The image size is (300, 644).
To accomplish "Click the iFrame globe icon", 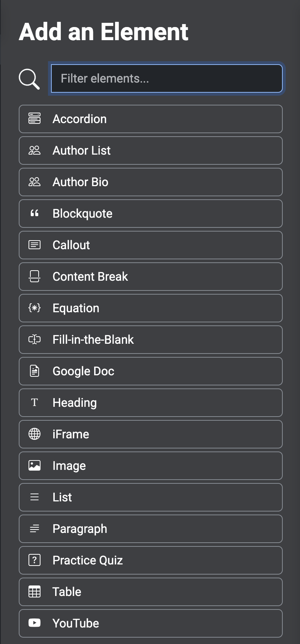I will point(34,434).
